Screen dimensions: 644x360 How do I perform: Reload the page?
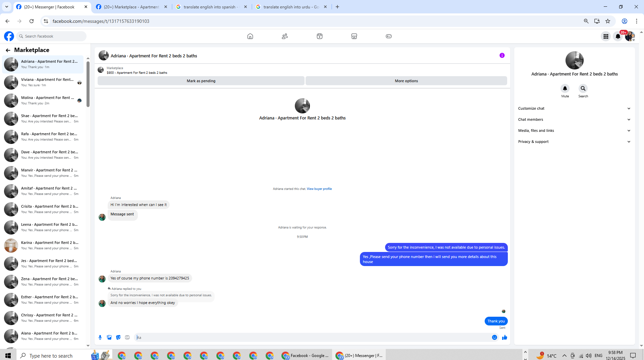point(32,21)
